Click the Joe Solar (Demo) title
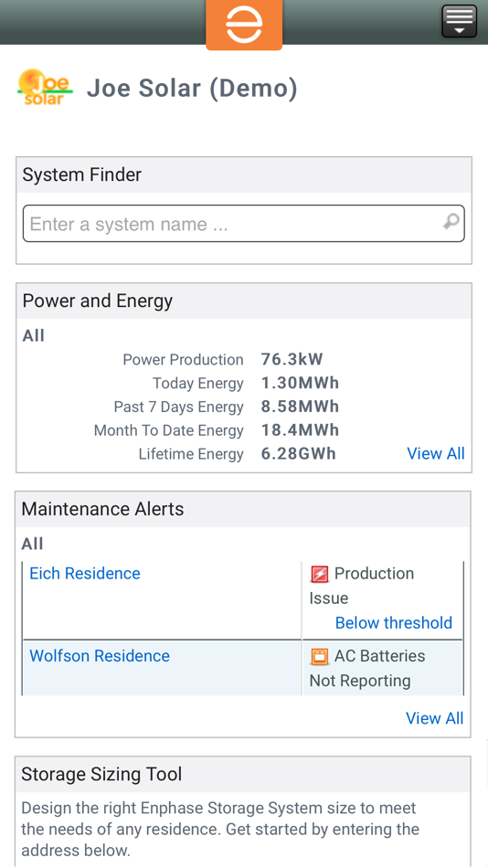The image size is (488, 868). pyautogui.click(x=192, y=89)
